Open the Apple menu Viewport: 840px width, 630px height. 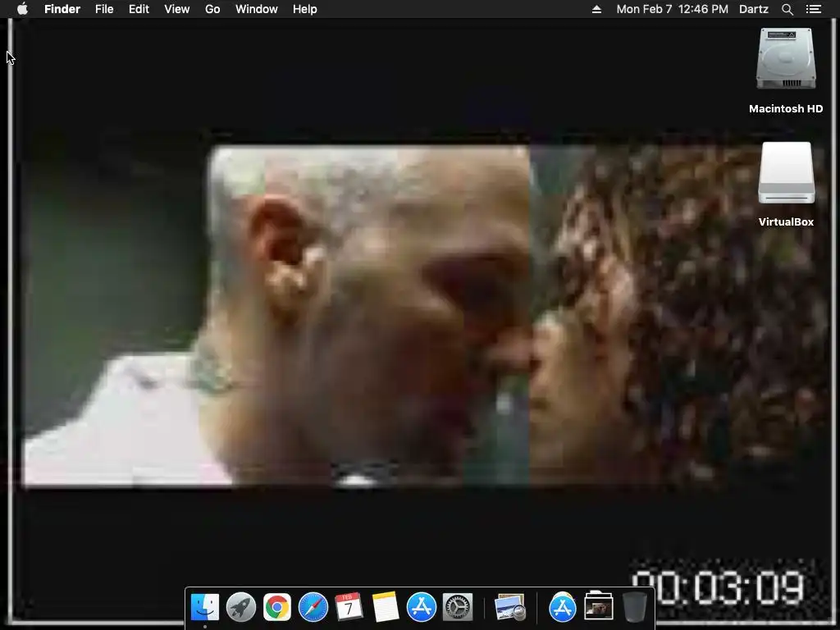point(22,9)
